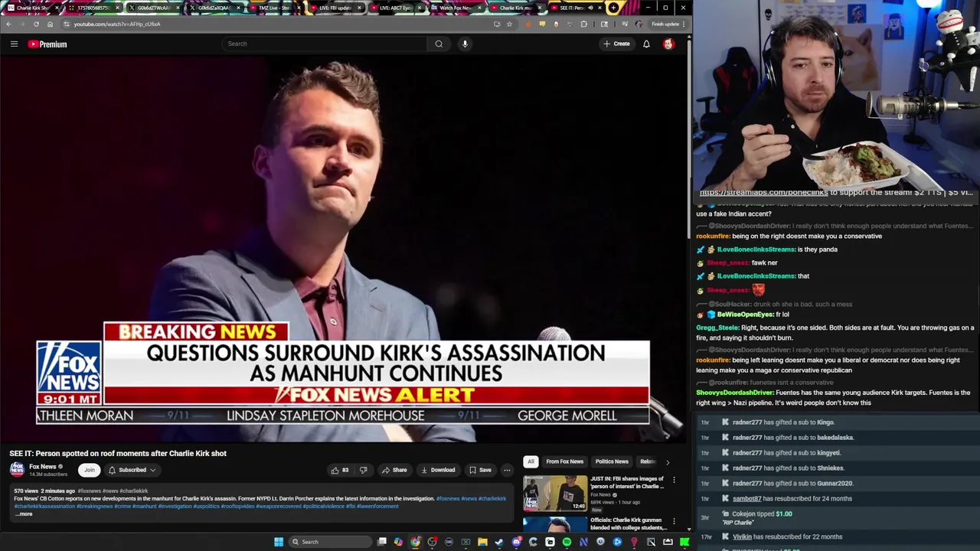980x551 pixels.
Task: Like the video with thumbs up
Action: click(339, 470)
